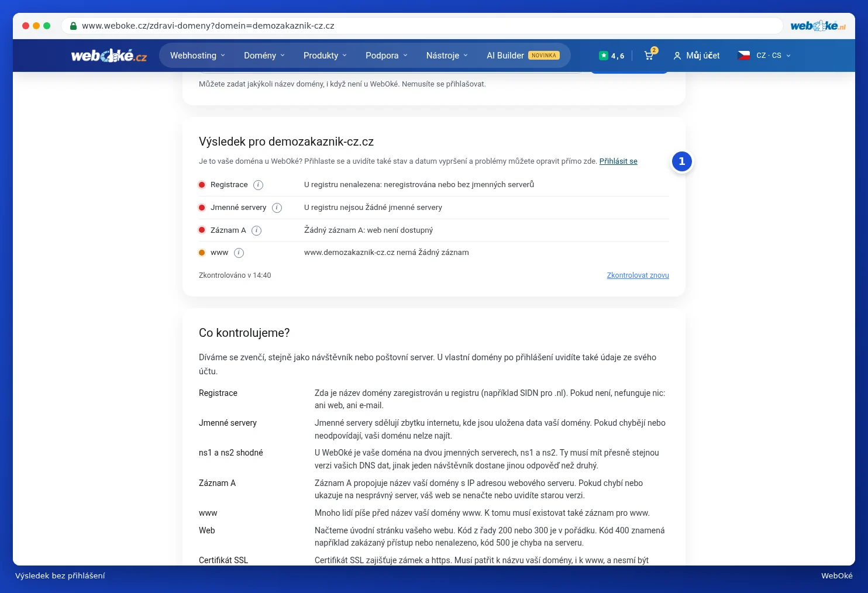Select the Co kontrolujeme? heading

(x=244, y=333)
